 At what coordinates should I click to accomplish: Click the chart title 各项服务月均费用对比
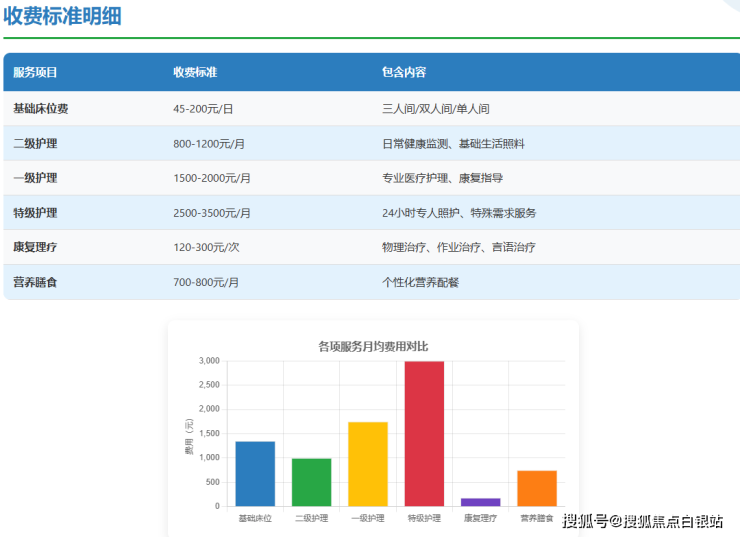coord(373,346)
